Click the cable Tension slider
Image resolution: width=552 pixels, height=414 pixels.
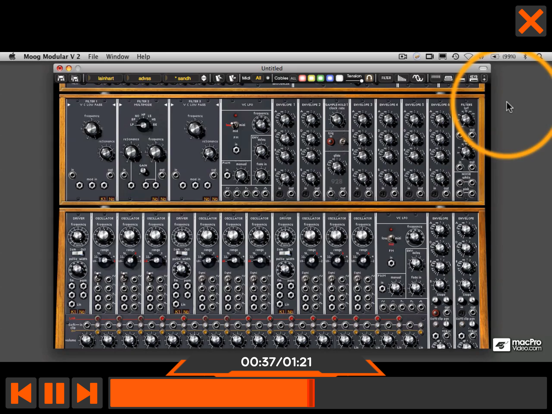(355, 80)
